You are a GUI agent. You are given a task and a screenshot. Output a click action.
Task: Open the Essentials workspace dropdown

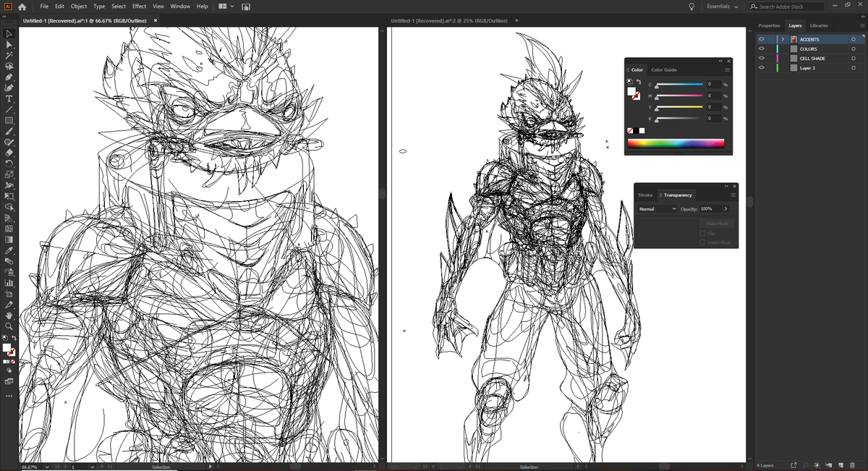[723, 7]
